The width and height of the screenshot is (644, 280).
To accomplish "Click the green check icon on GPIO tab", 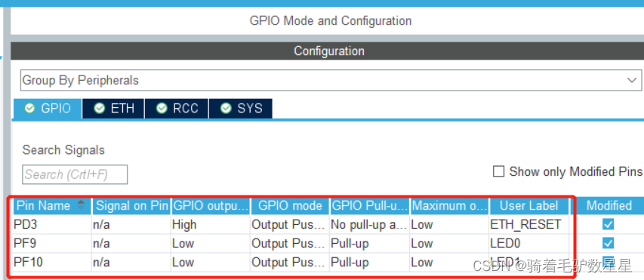I will pyautogui.click(x=29, y=109).
